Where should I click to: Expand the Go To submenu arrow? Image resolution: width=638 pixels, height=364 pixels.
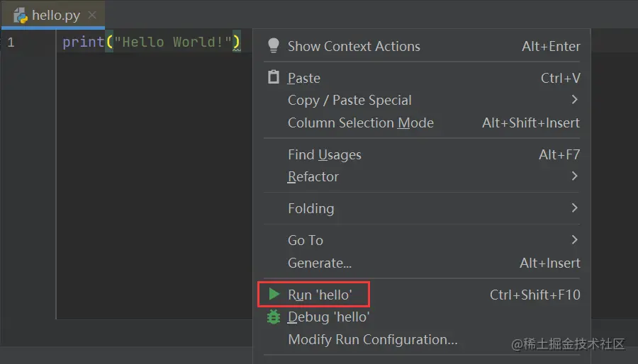click(x=574, y=240)
